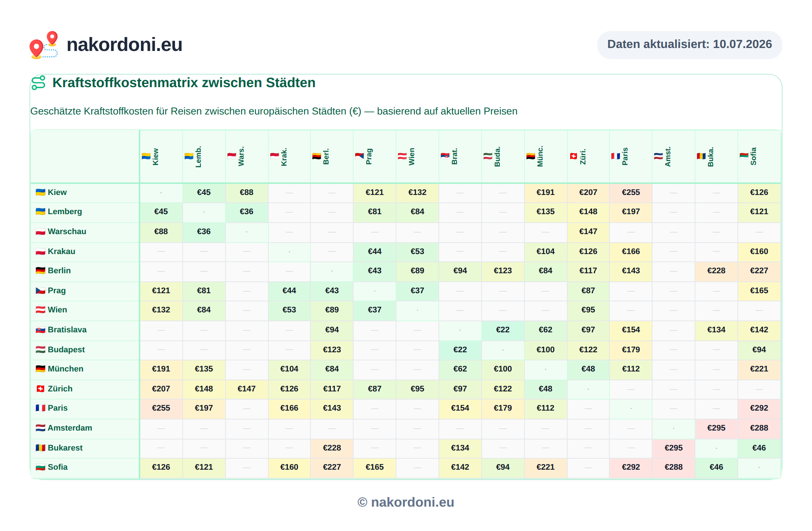Select the €22 cell in Bratislava row
The image size is (812, 531).
click(503, 330)
